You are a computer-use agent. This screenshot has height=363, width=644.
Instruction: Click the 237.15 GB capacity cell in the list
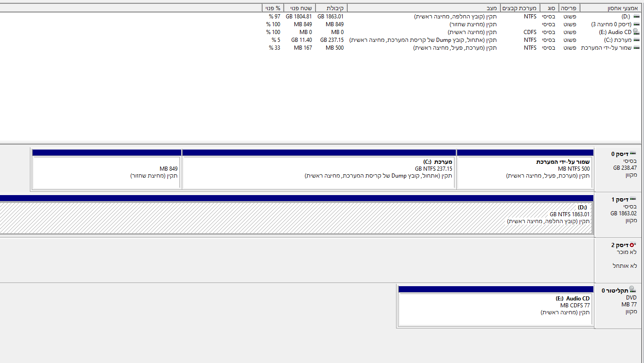point(332,40)
